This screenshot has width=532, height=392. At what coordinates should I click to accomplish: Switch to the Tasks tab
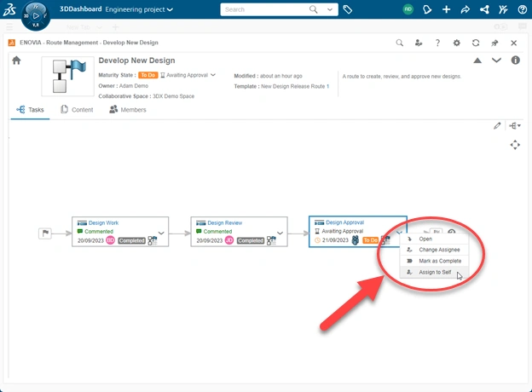pyautogui.click(x=30, y=110)
